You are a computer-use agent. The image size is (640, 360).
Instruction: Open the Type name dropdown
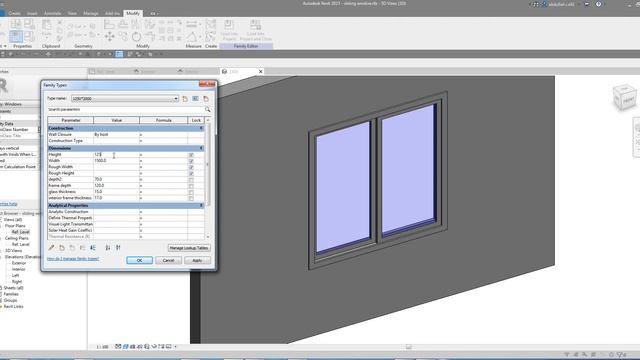(176, 99)
